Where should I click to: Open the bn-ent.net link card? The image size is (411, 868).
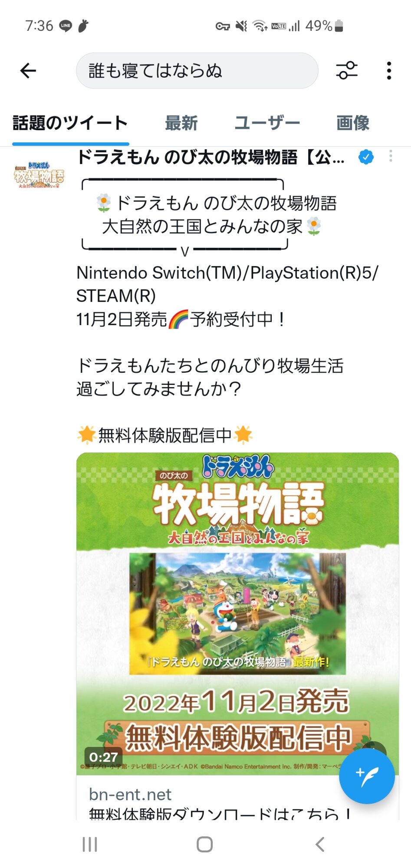[x=237, y=798]
